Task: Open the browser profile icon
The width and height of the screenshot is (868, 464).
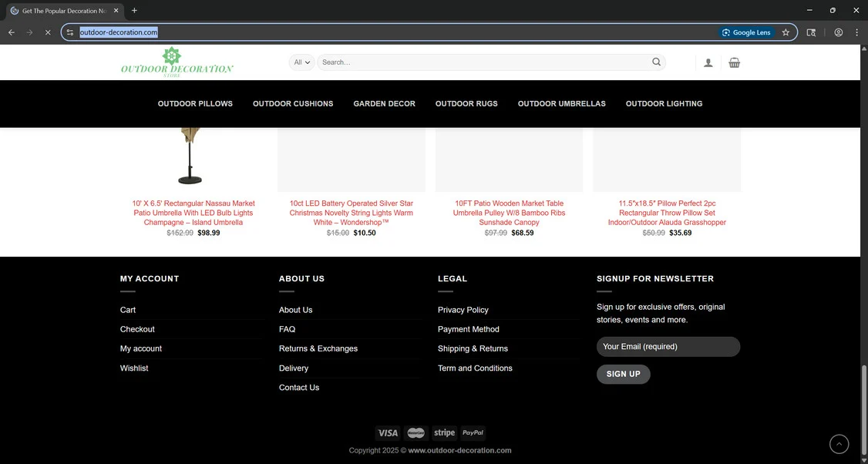Action: 838,32
